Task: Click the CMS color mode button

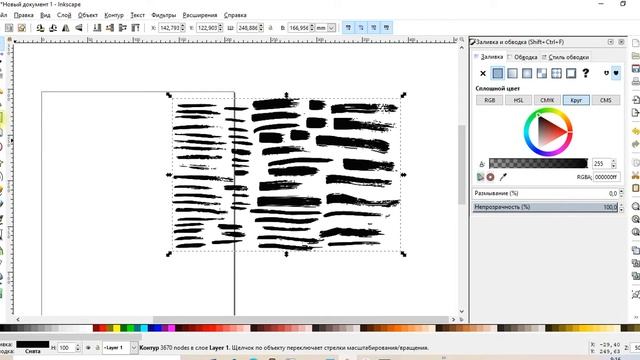Action: click(606, 100)
